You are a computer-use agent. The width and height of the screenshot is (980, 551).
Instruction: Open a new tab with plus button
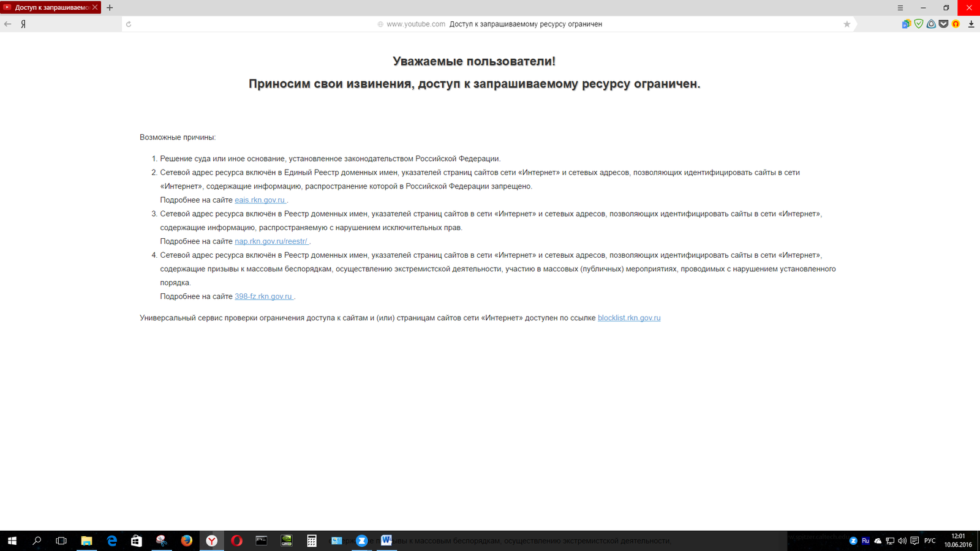click(110, 8)
